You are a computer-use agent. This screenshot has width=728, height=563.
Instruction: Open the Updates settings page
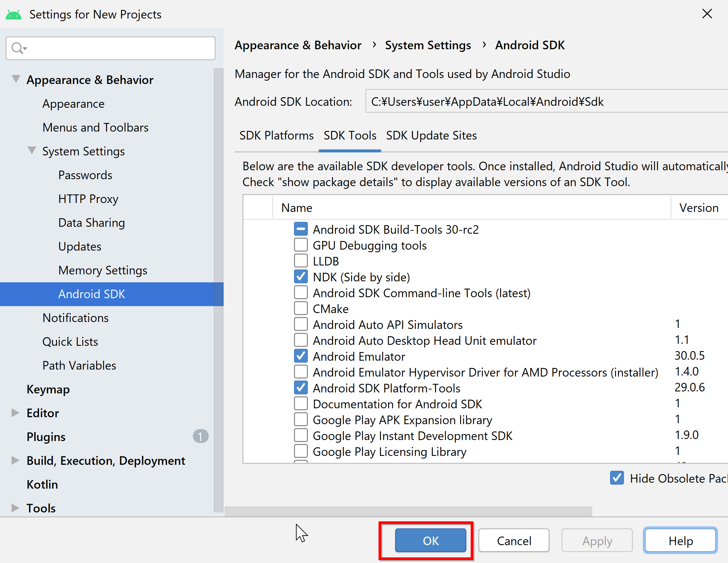coord(80,247)
